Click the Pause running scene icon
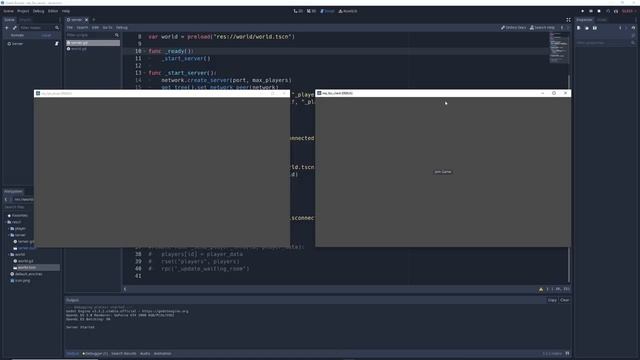The image size is (640, 360). [x=591, y=11]
